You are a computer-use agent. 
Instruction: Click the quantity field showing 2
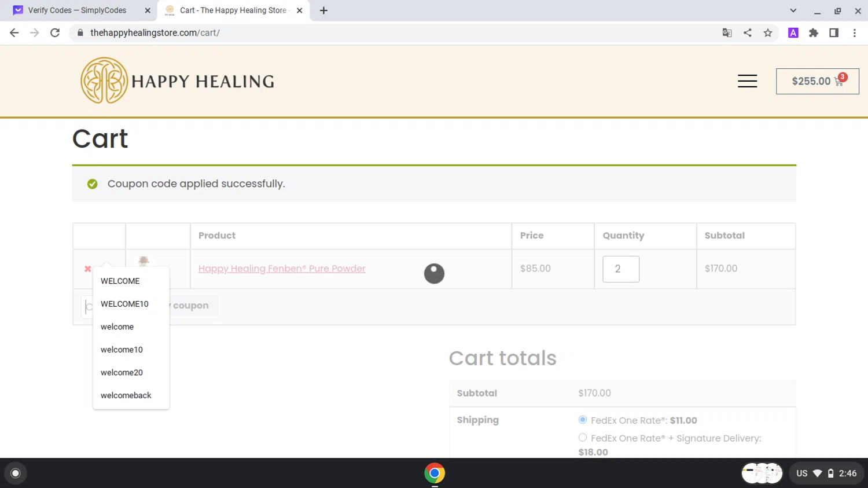pos(621,269)
